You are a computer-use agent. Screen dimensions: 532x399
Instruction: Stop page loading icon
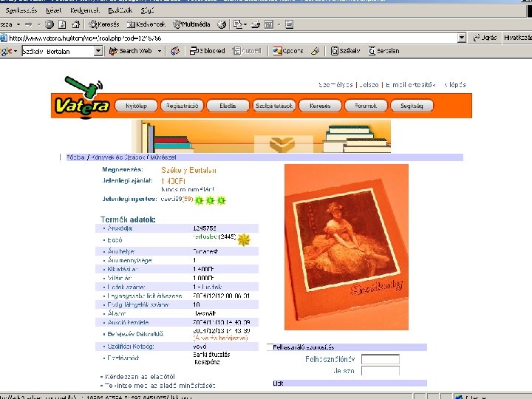click(50, 24)
